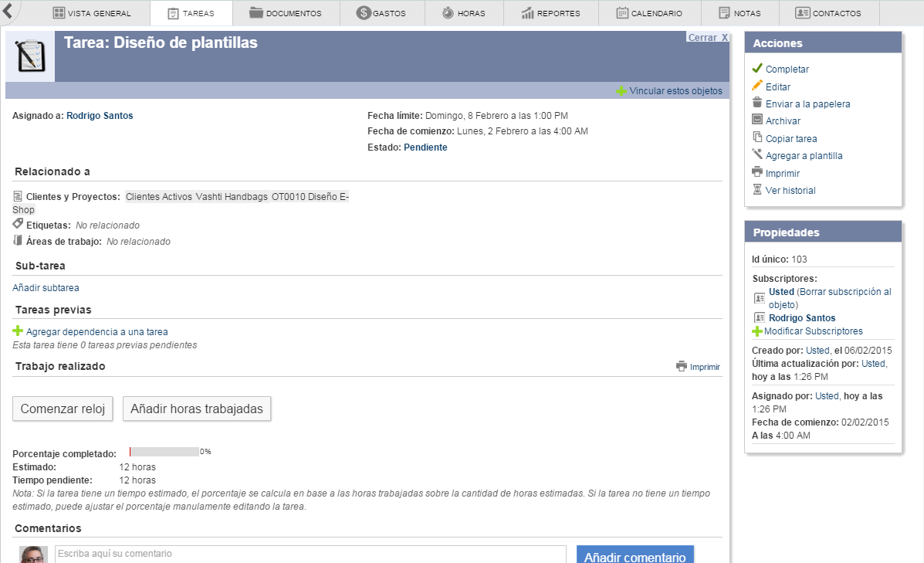Click into the comment text field
The height and width of the screenshot is (563, 924).
(x=310, y=555)
